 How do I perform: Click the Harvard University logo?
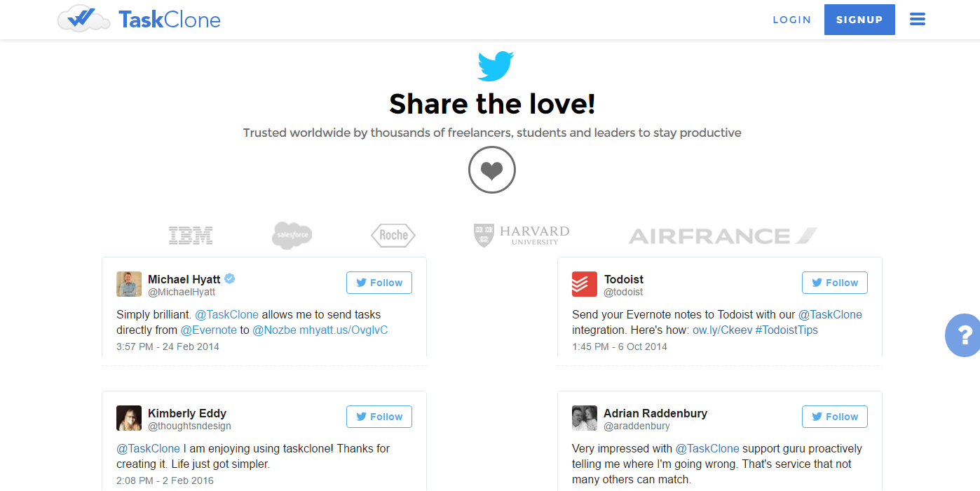coord(522,236)
